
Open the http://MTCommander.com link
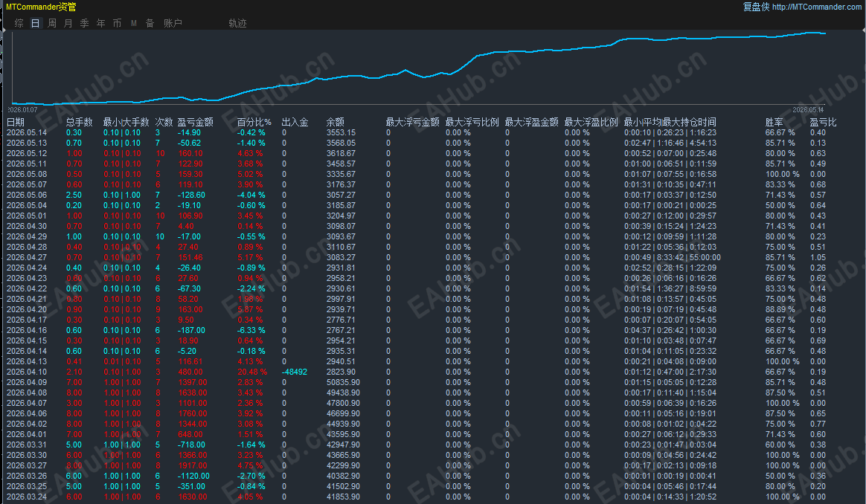click(816, 7)
